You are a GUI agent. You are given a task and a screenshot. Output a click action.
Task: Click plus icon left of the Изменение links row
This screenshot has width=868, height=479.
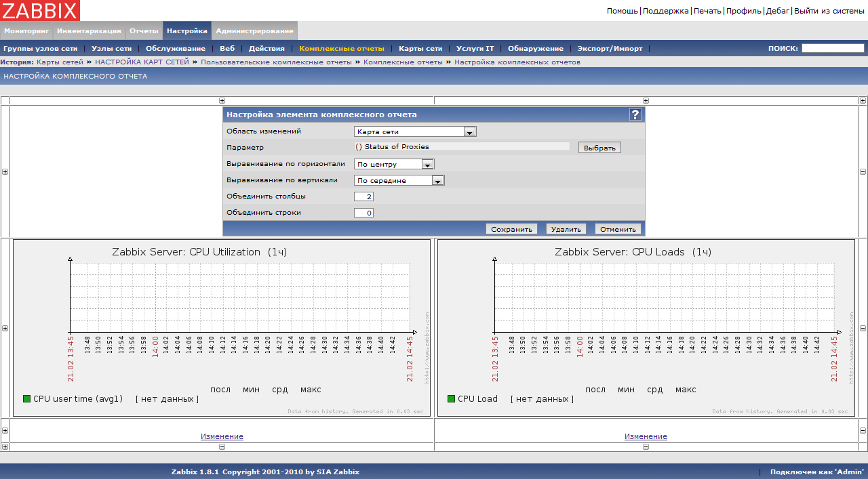tap(5, 430)
